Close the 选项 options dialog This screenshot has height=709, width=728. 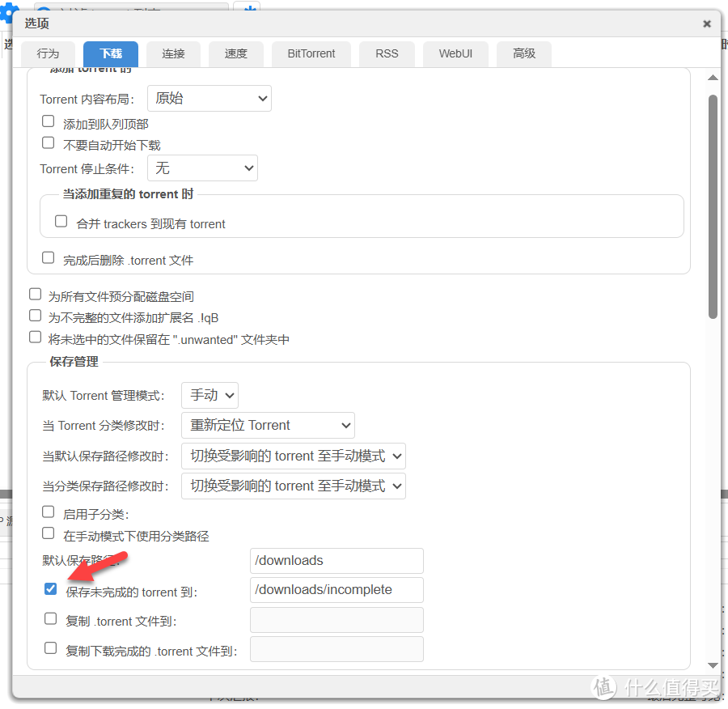point(707,23)
